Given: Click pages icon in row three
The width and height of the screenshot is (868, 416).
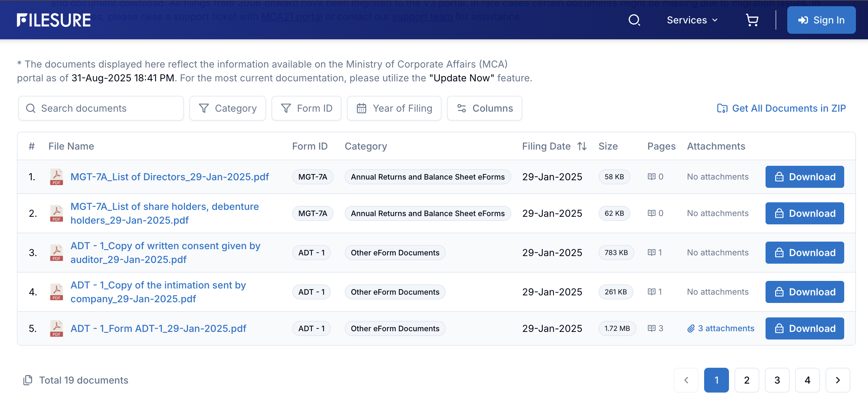Looking at the screenshot, I should click(651, 253).
